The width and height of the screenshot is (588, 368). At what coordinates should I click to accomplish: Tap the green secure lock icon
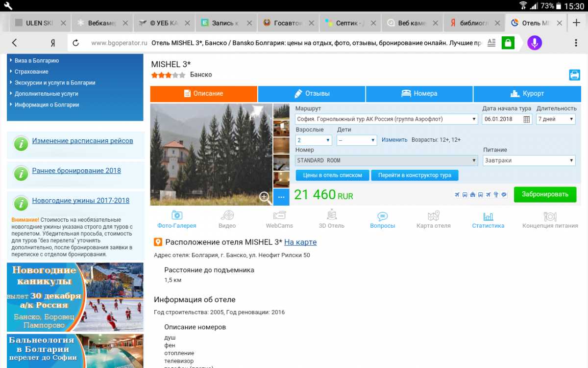(508, 43)
